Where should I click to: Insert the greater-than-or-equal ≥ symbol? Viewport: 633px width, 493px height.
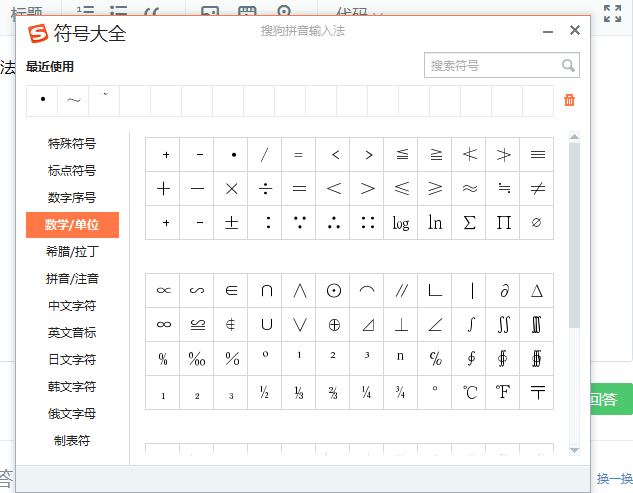point(435,189)
